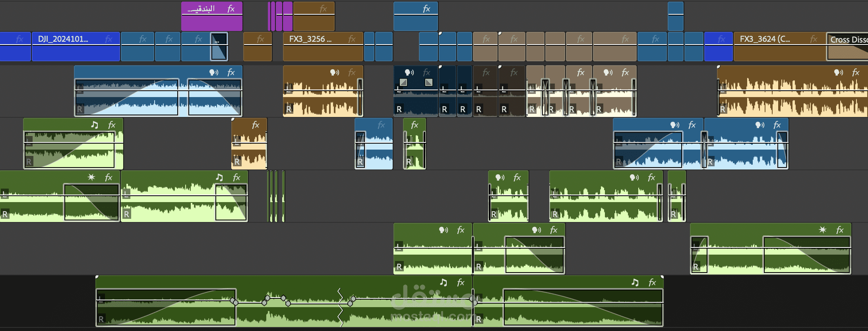
Task: Click the music note on the long keyframed bottom music clip
Action: click(444, 282)
